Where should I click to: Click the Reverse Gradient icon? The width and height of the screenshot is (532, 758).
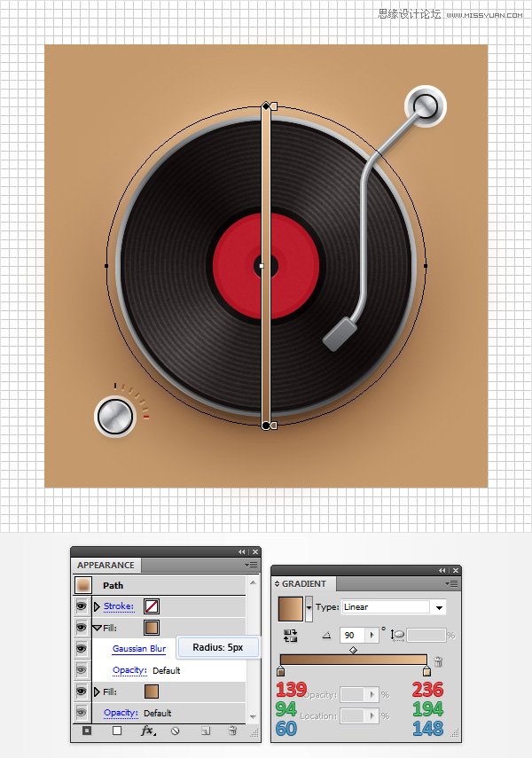click(290, 635)
